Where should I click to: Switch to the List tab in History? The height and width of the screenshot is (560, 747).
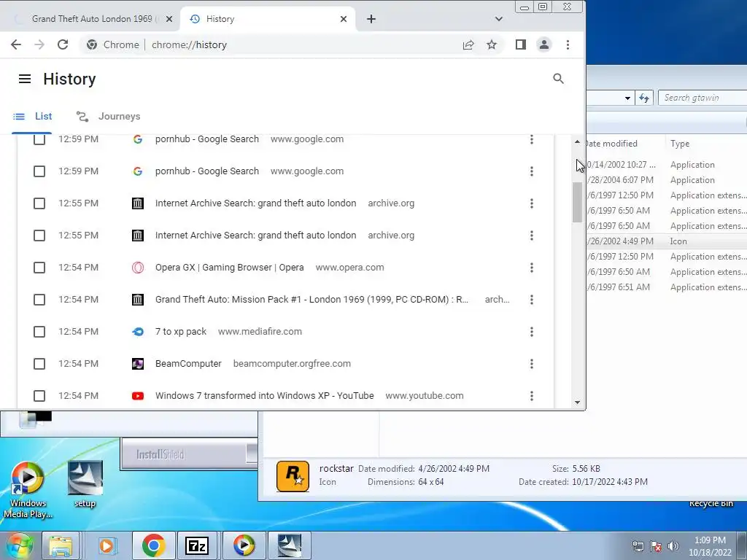32,116
